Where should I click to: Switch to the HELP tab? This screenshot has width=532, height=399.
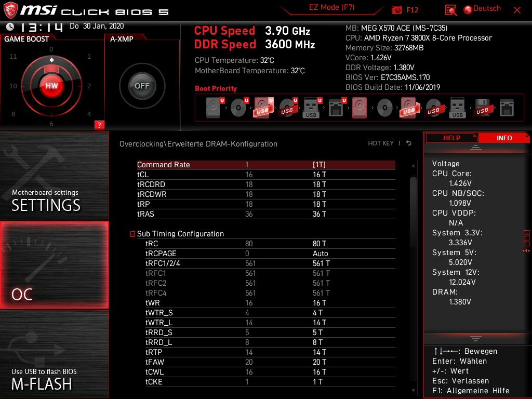point(451,138)
